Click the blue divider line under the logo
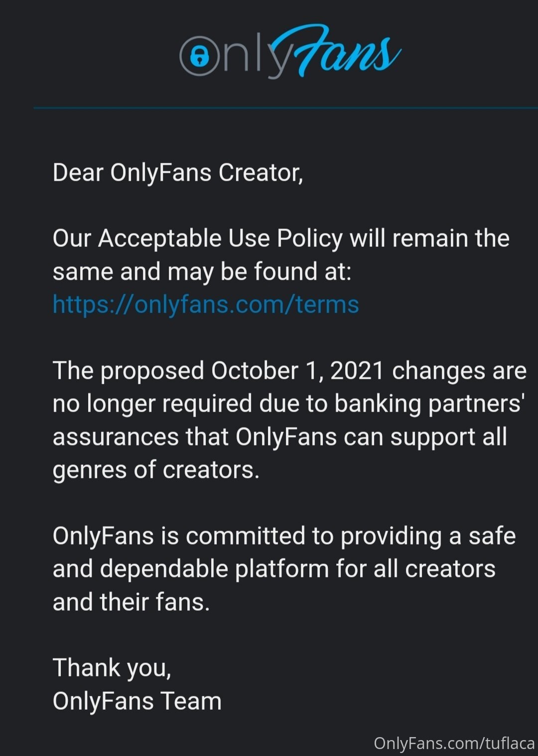538x756 pixels. tap(285, 108)
